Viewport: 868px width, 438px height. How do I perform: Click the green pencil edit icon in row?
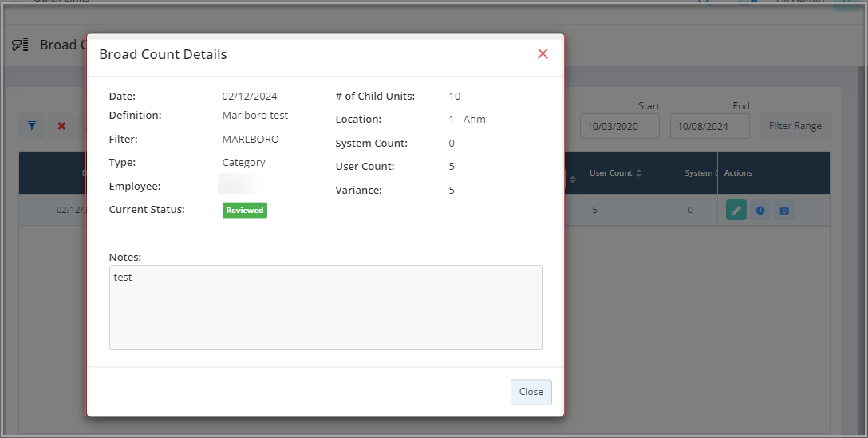(736, 211)
